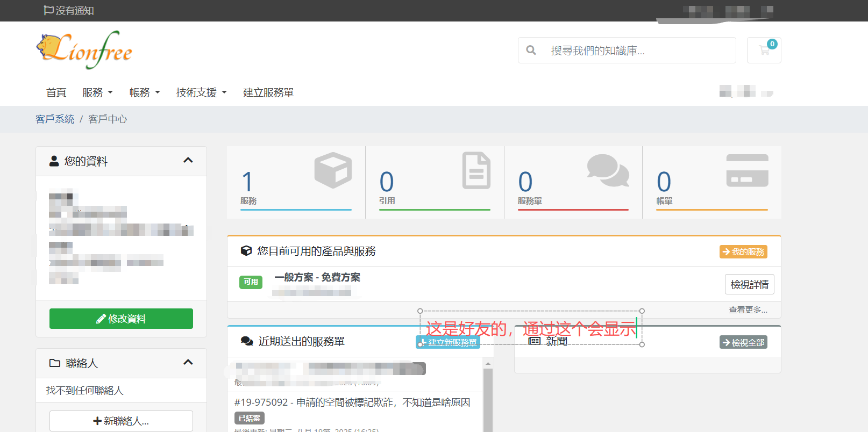Open the 1 服務 stat tile
This screenshot has width=868, height=432.
pos(296,182)
